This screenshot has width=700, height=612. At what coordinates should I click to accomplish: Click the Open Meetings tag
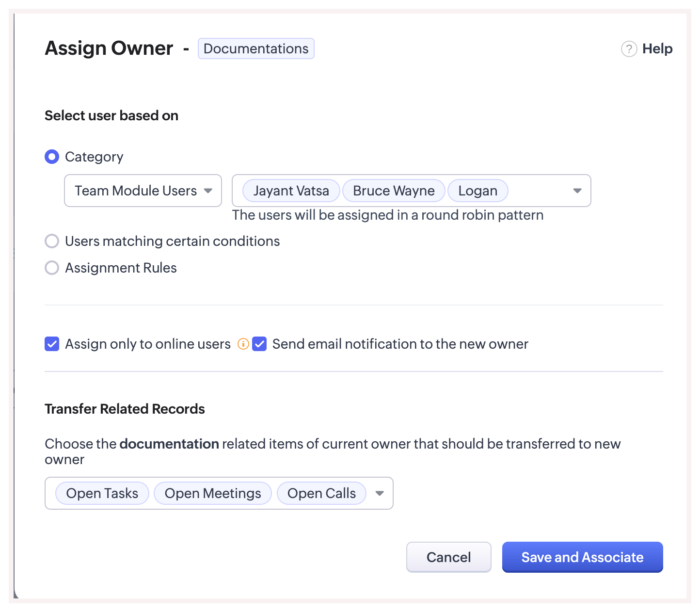click(x=213, y=494)
